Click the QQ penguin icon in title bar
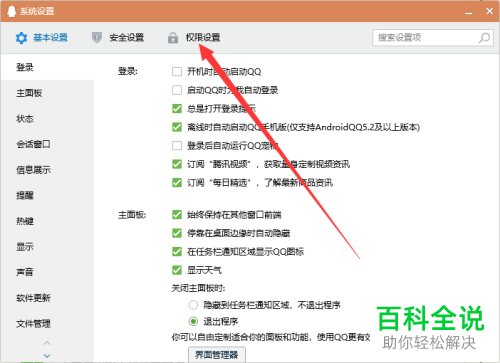This screenshot has height=363, width=500. tap(12, 11)
